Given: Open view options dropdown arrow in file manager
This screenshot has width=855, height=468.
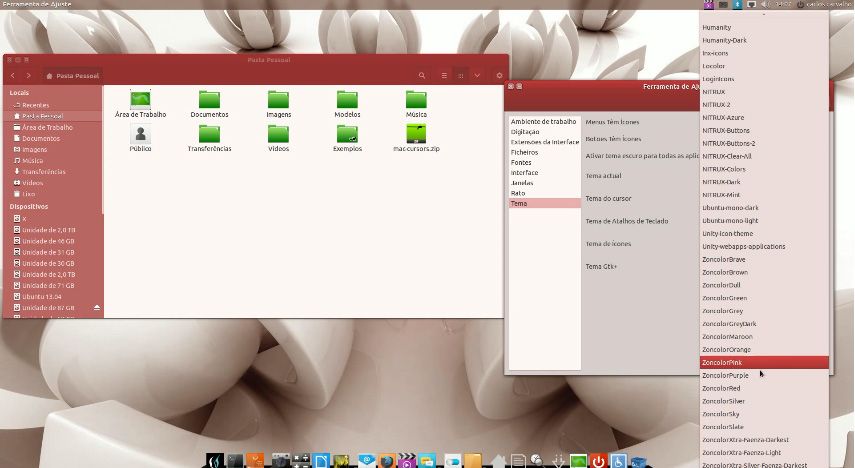Looking at the screenshot, I should (477, 76).
